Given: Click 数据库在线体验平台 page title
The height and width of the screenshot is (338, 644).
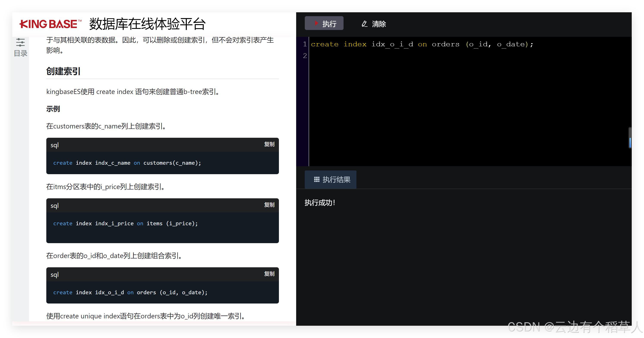Looking at the screenshot, I should pos(147,24).
